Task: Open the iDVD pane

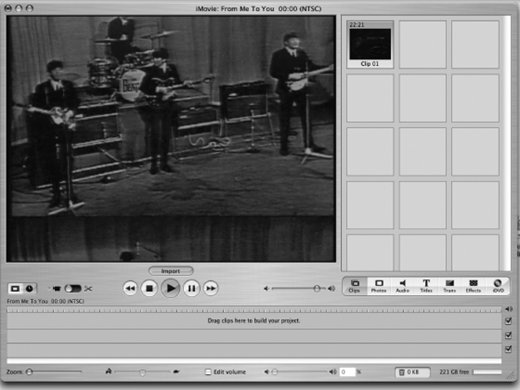Action: point(498,286)
